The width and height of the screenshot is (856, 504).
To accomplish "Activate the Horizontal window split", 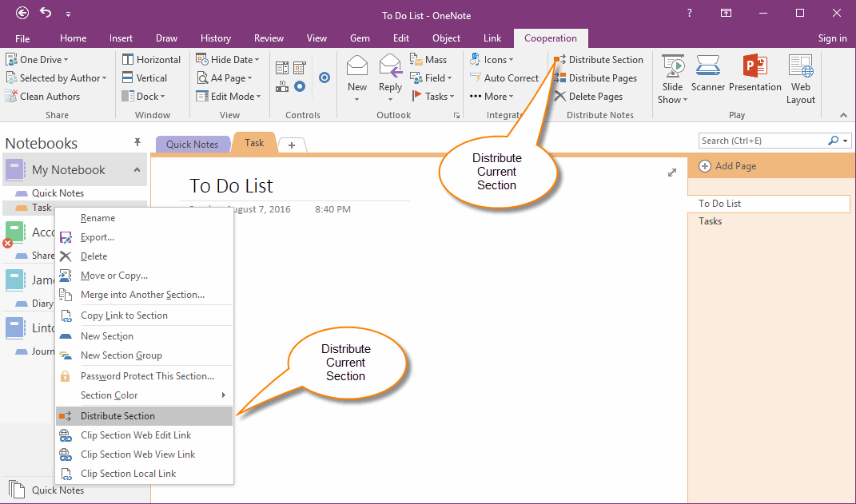I will point(151,58).
